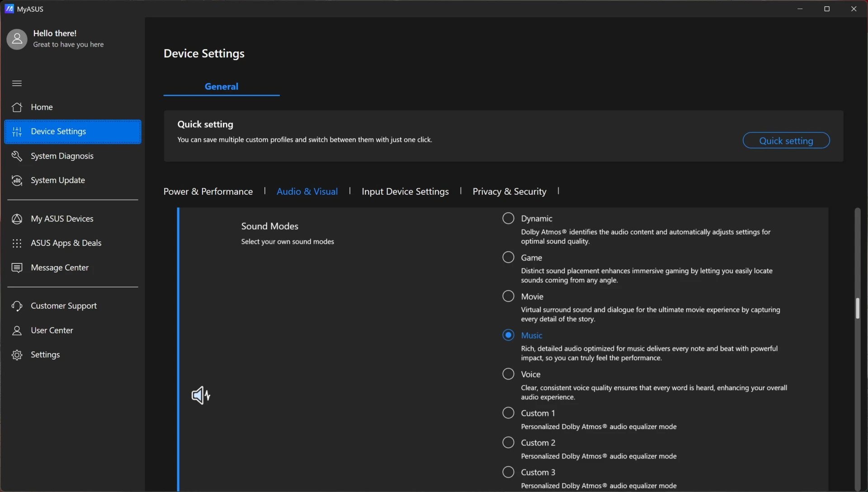The height and width of the screenshot is (492, 868).
Task: Select the Game sound mode
Action: 508,257
